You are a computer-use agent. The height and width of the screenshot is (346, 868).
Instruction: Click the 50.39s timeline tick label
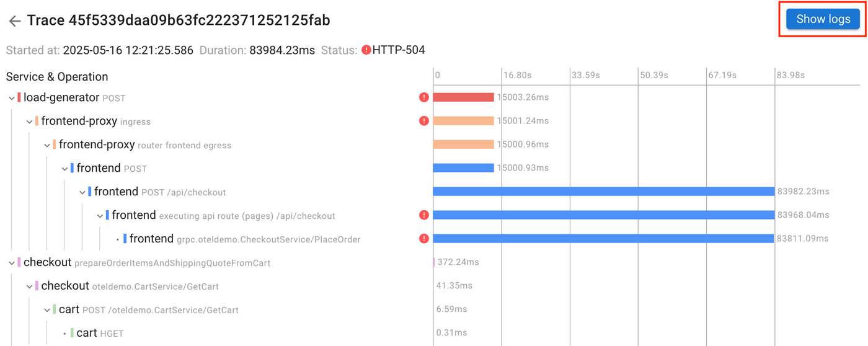654,75
